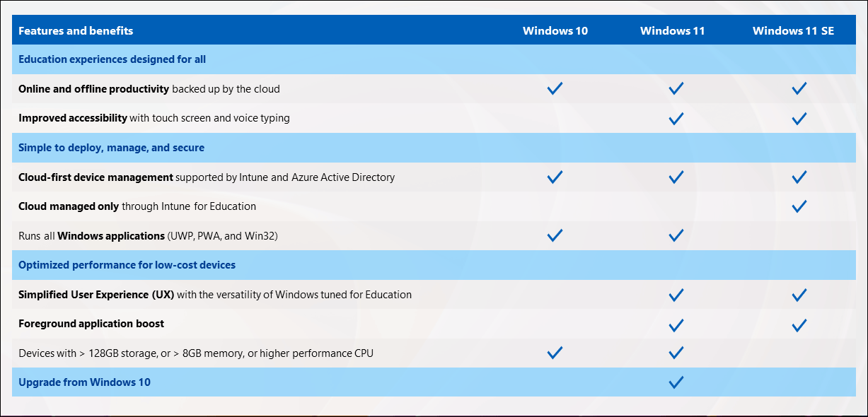Screen dimensions: 868x417
Task: Click the Windows 10 checkmark for Online and offline productivity
Action: coord(555,88)
